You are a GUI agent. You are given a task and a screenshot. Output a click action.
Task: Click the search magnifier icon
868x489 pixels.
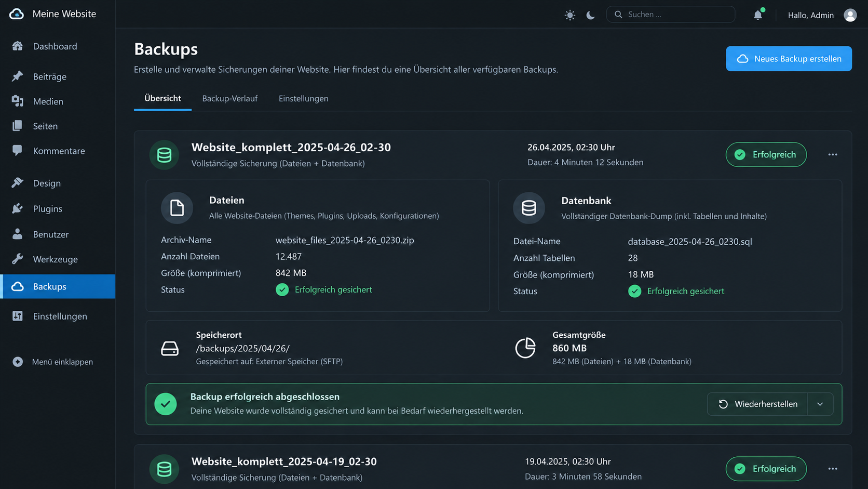[x=618, y=15]
